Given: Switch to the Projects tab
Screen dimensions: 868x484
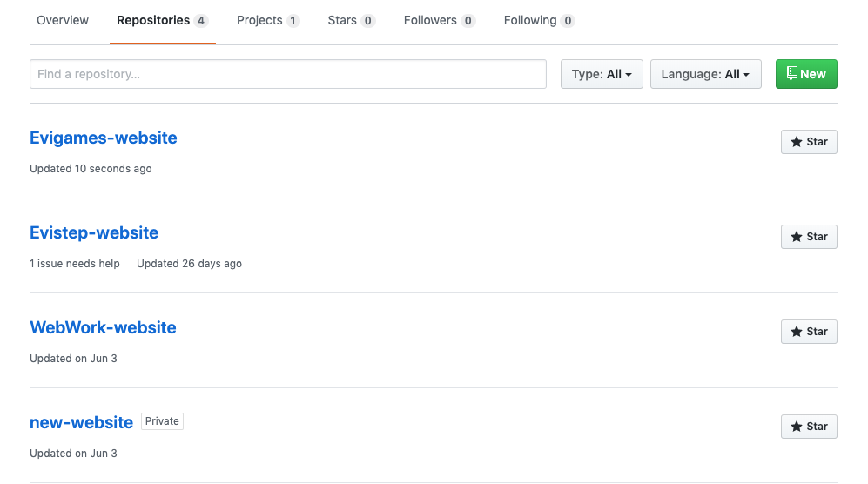Looking at the screenshot, I should [268, 21].
